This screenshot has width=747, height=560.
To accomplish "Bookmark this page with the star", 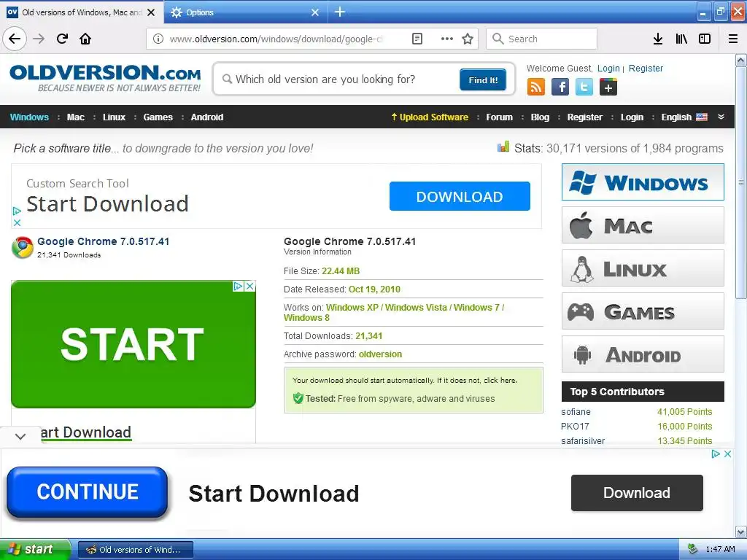I will click(x=468, y=39).
